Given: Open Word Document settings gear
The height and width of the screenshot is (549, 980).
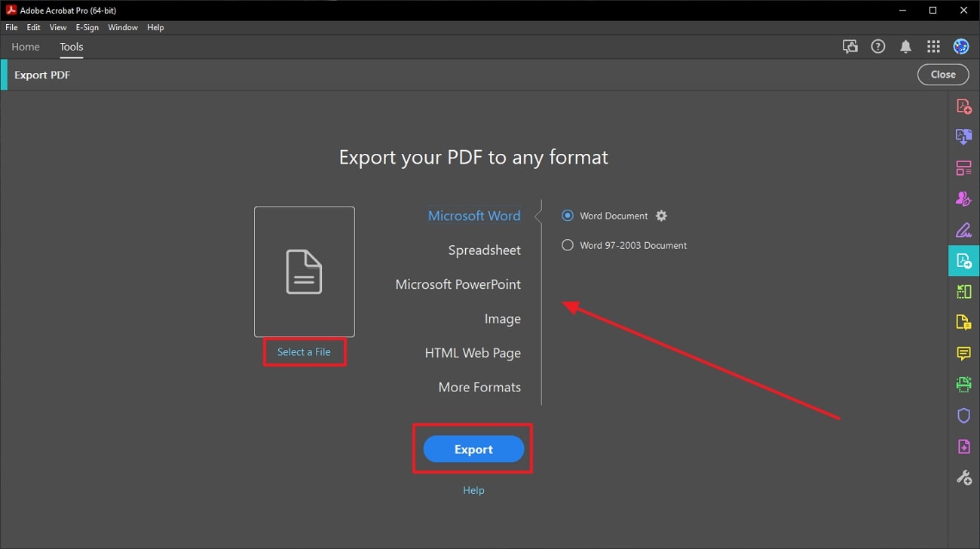Looking at the screenshot, I should coord(661,216).
